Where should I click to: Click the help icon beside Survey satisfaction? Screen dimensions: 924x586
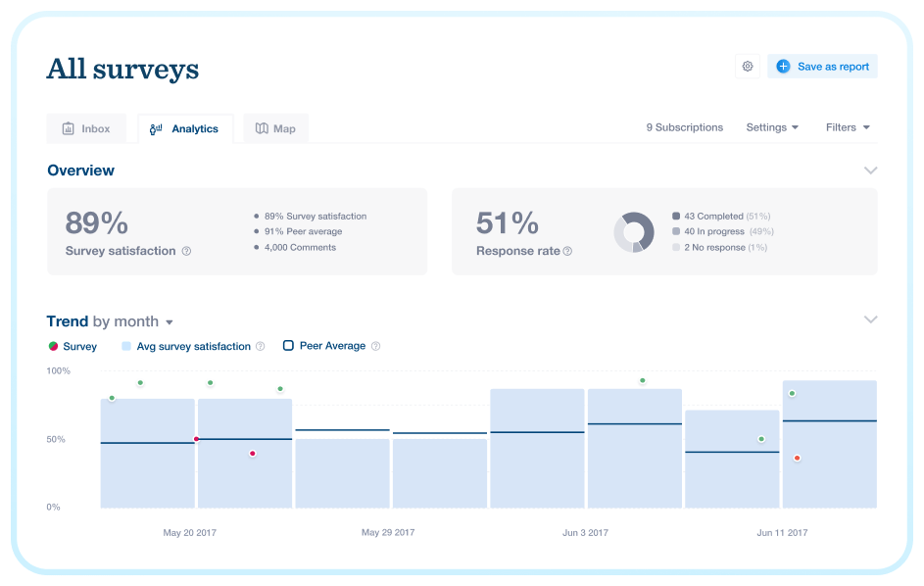(186, 251)
